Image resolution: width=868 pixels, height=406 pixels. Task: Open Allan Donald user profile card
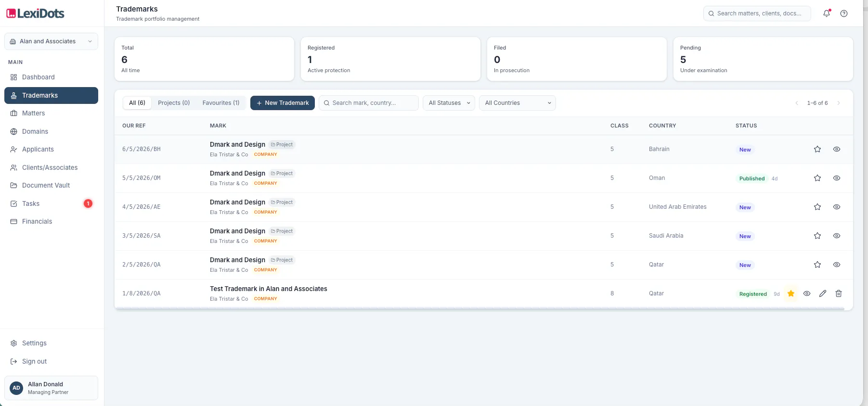(51, 388)
